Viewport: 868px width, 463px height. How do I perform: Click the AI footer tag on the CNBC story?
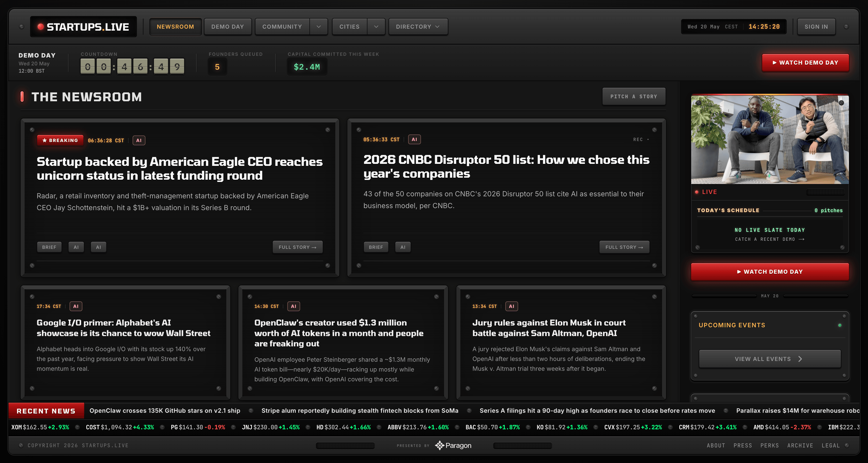(403, 247)
